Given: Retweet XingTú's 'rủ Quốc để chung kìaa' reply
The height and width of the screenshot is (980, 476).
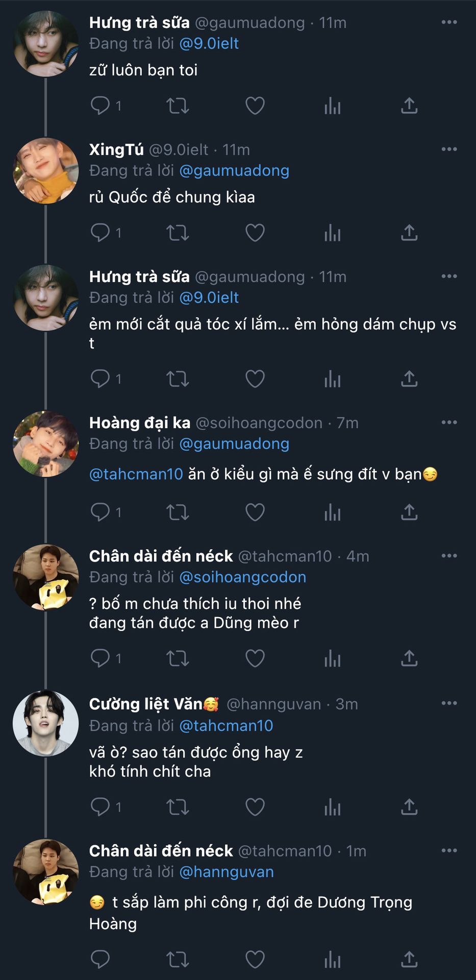Looking at the screenshot, I should tap(178, 233).
